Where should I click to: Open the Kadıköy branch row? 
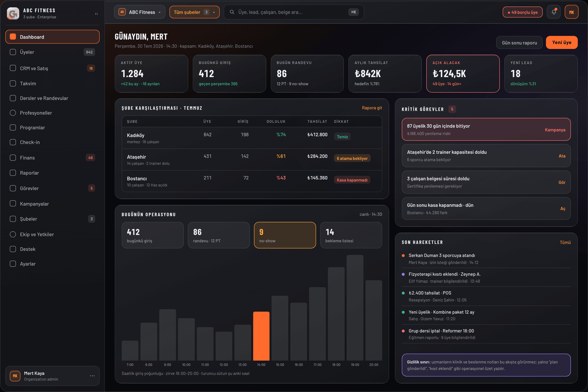click(252, 138)
